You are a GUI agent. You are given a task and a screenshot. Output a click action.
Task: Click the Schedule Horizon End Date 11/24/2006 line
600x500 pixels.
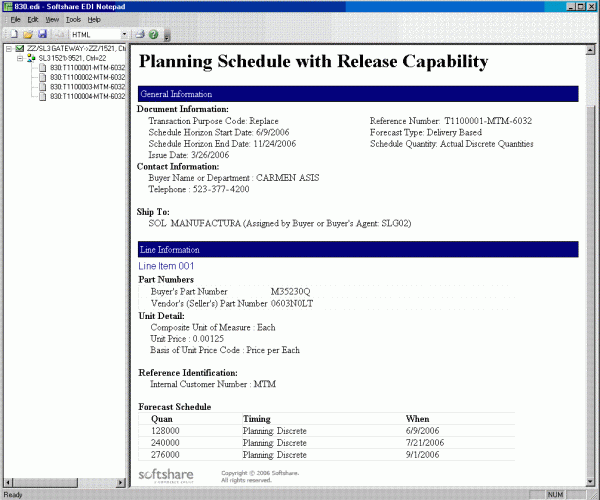222,144
